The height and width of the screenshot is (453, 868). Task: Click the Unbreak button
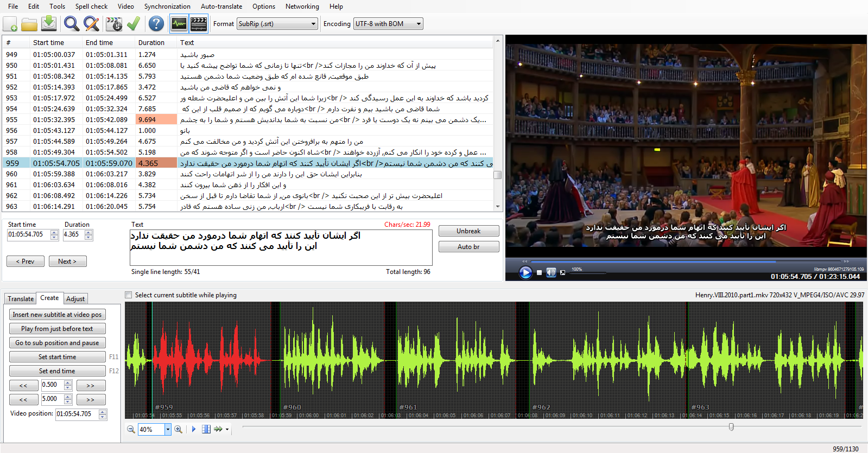coord(468,231)
